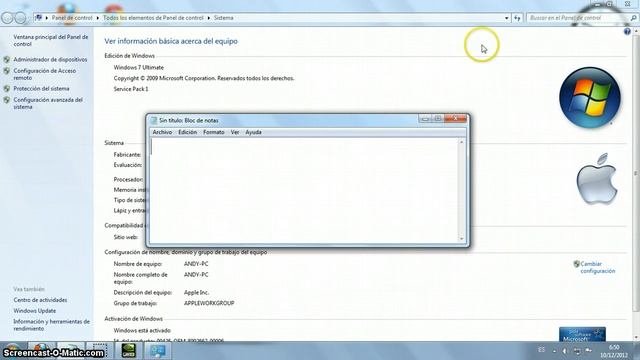Open Administrador de dispositivos link
The image size is (640, 360).
(x=50, y=60)
